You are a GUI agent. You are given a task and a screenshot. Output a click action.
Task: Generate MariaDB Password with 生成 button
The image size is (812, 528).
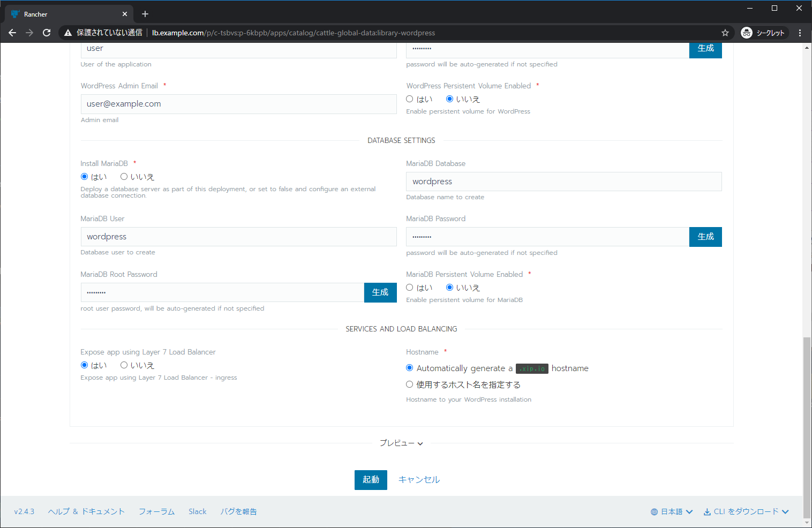(705, 237)
